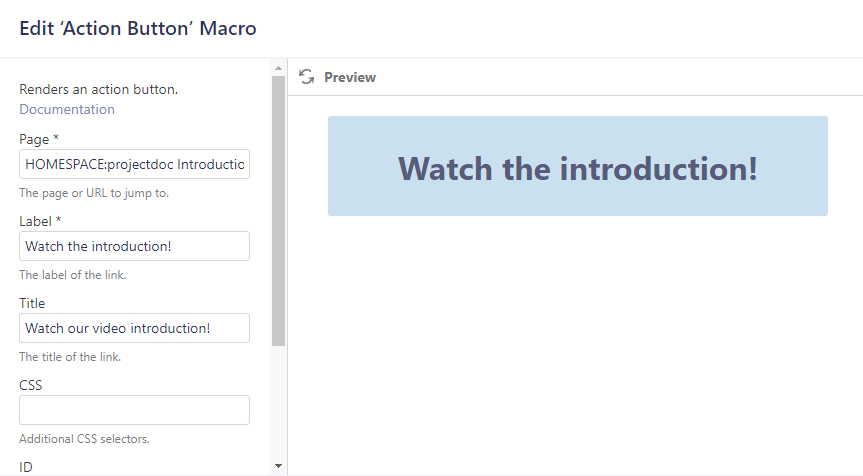This screenshot has width=863, height=476.
Task: Select the Title input box
Action: tap(134, 328)
